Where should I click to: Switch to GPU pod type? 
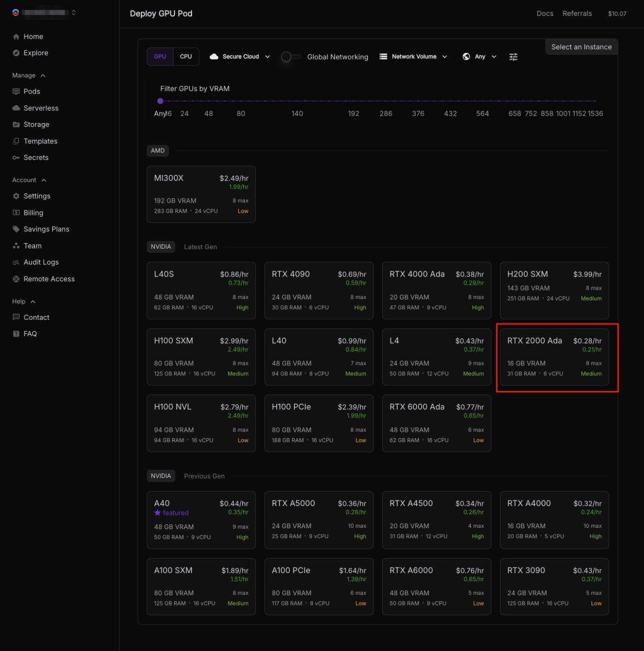point(160,57)
